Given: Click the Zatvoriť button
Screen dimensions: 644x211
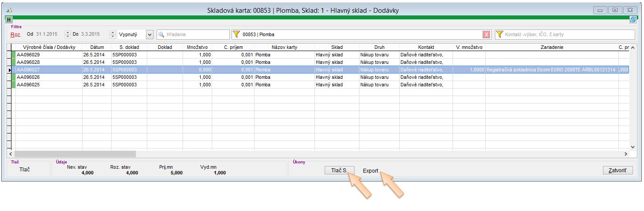Looking at the screenshot, I should pos(618,170).
